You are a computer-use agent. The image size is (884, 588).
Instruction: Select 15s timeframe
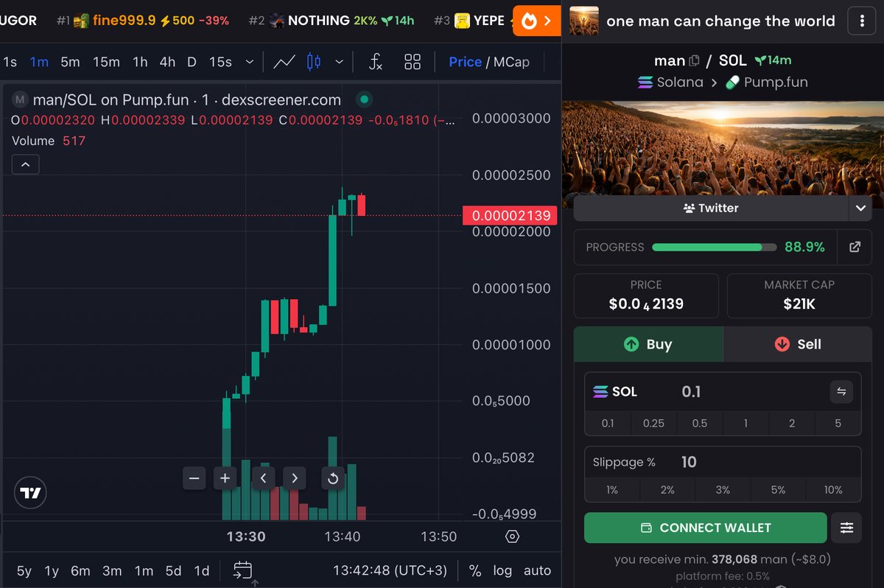220,62
